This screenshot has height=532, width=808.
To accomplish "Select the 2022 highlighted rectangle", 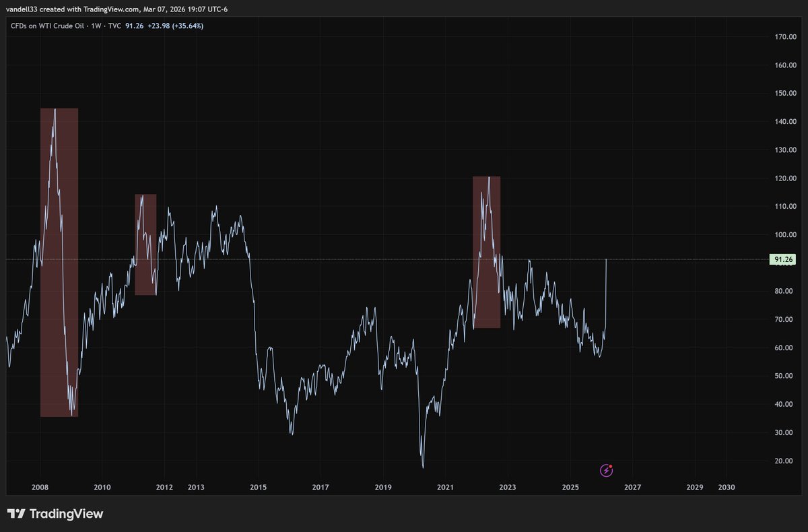I will pos(486,253).
